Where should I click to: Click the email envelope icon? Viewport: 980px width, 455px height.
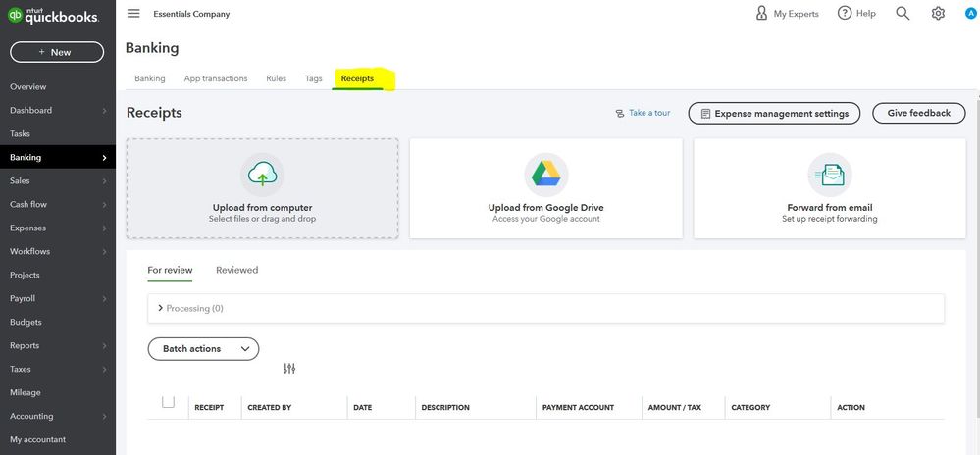point(829,175)
